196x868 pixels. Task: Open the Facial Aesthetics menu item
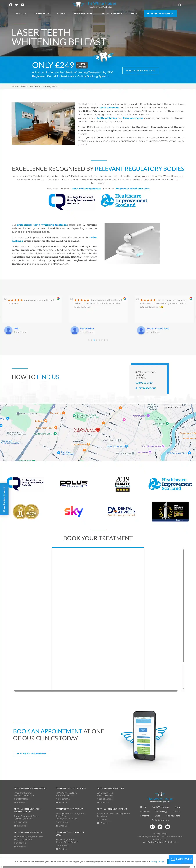(112, 13)
